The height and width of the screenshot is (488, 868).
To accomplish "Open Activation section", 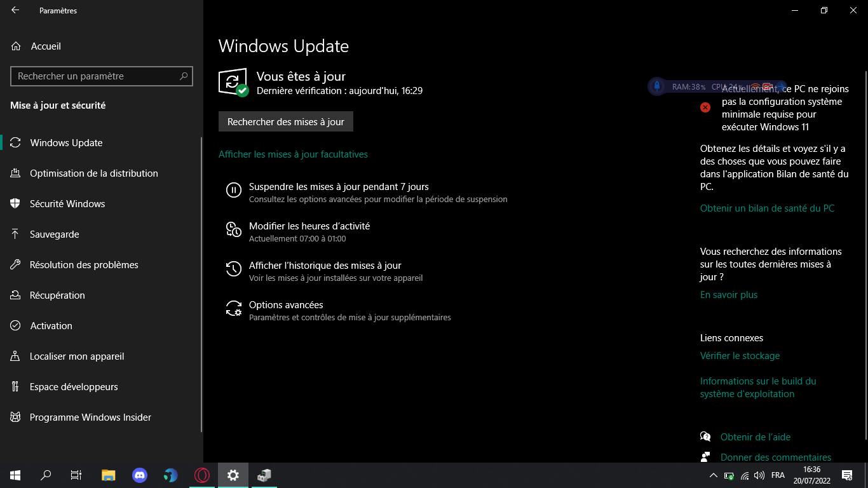I will (x=51, y=326).
